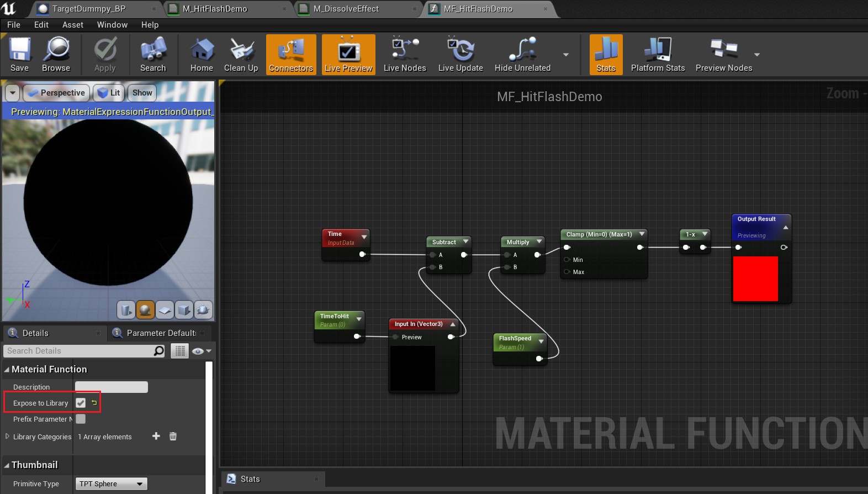Screen dimensions: 868x494
Task: Click the search magnifier in Details
Action: pos(159,351)
